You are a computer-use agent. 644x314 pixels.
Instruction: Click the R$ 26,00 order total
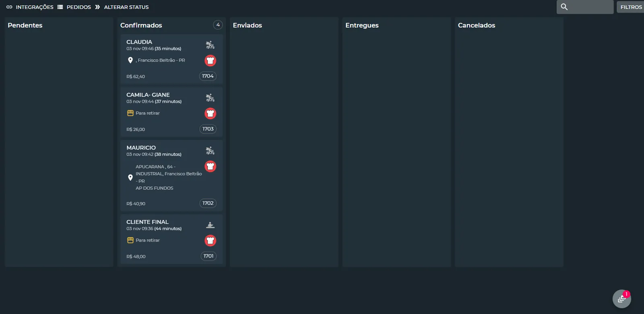click(x=136, y=129)
